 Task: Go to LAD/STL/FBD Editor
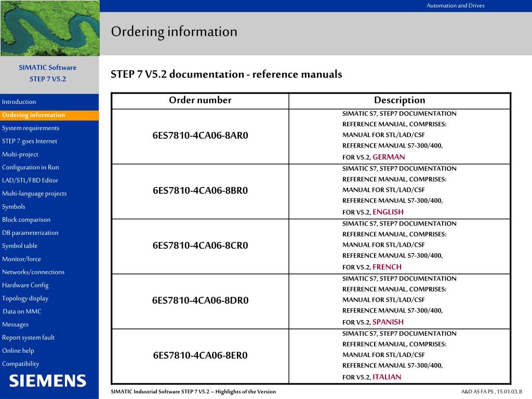click(x=30, y=180)
